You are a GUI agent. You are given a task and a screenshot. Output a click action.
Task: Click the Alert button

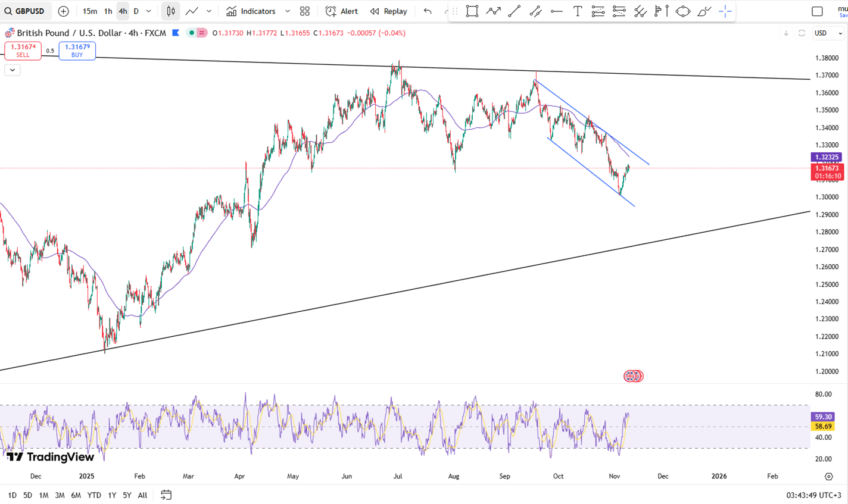(342, 11)
